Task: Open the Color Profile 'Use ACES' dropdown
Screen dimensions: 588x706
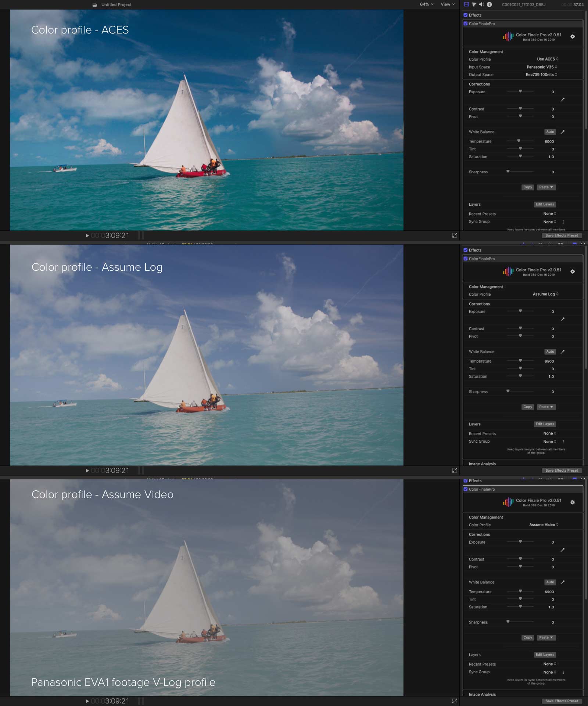Action: tap(548, 59)
